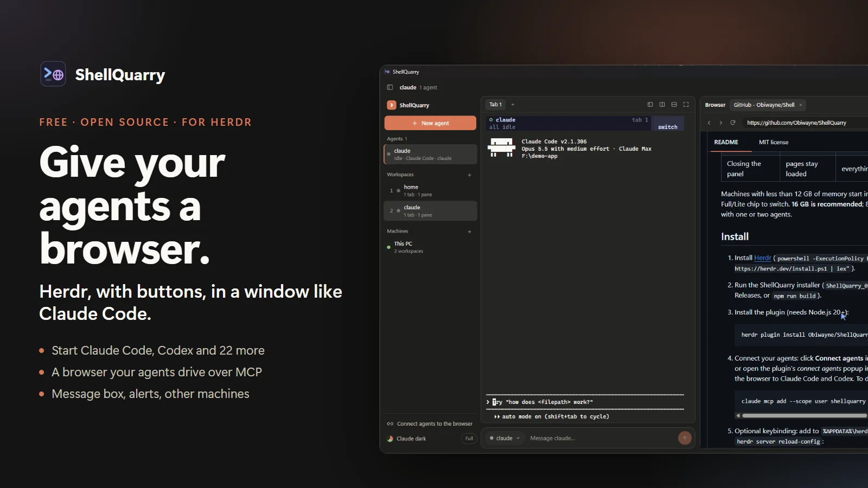Click the switch button in the terminal header
This screenshot has height=488, width=868.
(x=668, y=127)
